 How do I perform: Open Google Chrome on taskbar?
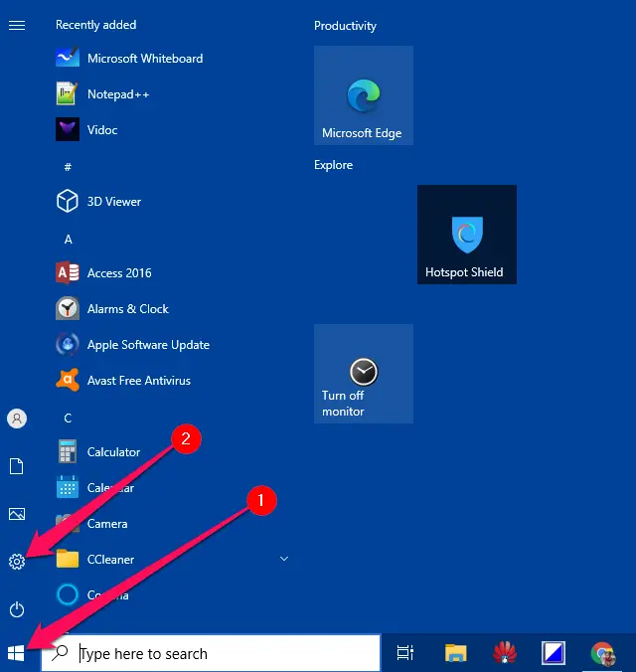point(602,653)
